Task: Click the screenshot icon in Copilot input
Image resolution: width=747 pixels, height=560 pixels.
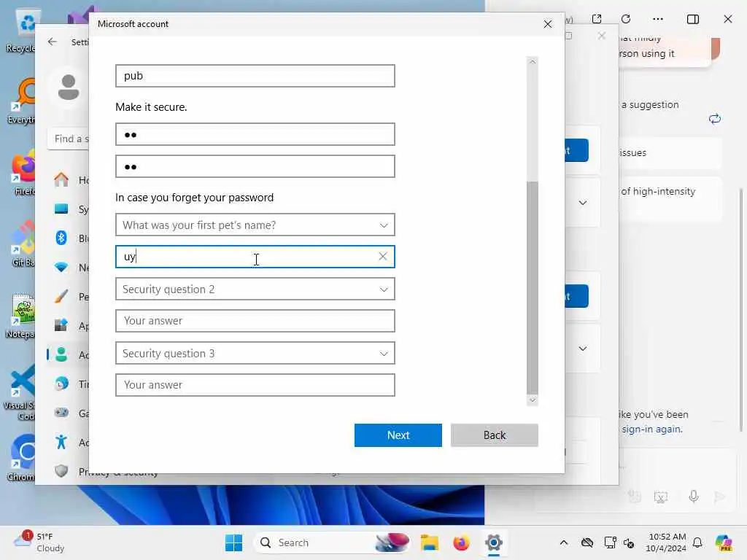Action: coord(661,497)
